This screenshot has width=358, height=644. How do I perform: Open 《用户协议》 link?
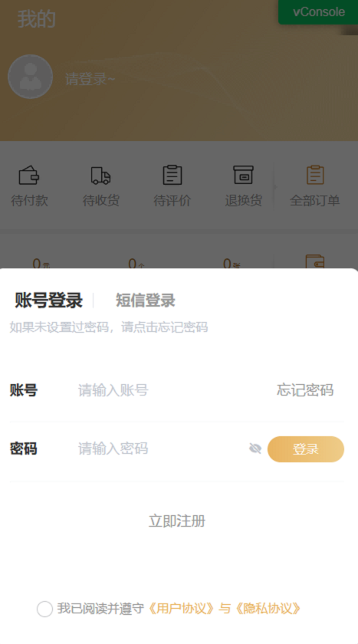(x=181, y=608)
